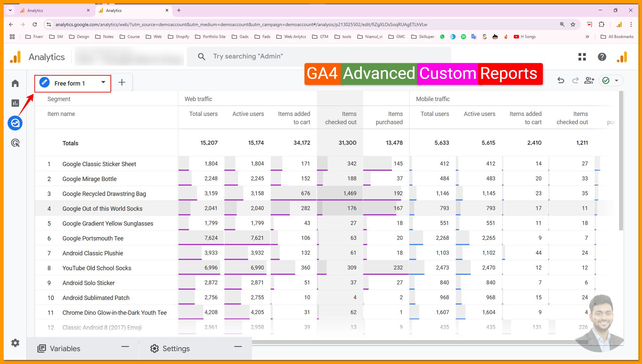Click the Google Portsmouth Tee row
Viewport: 642px width, 364px height.
tap(93, 238)
